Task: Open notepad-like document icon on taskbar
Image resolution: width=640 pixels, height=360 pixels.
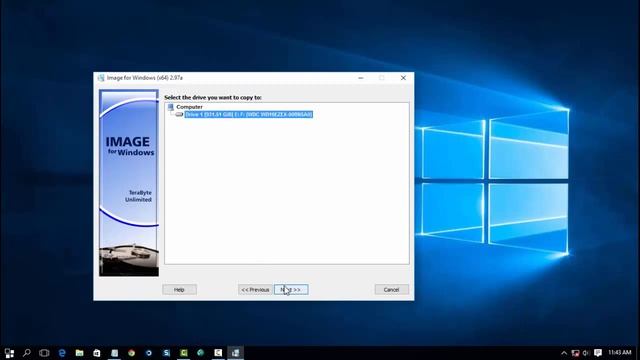Action: (x=114, y=353)
